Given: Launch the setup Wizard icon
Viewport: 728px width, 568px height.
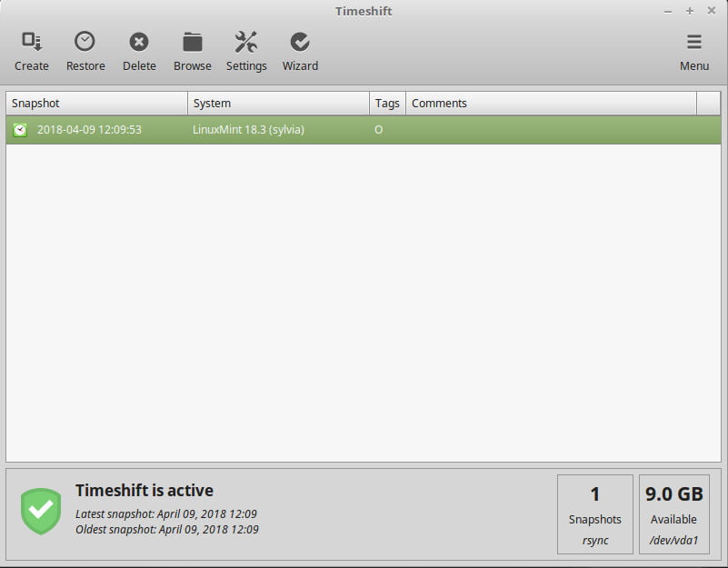Looking at the screenshot, I should click(300, 50).
